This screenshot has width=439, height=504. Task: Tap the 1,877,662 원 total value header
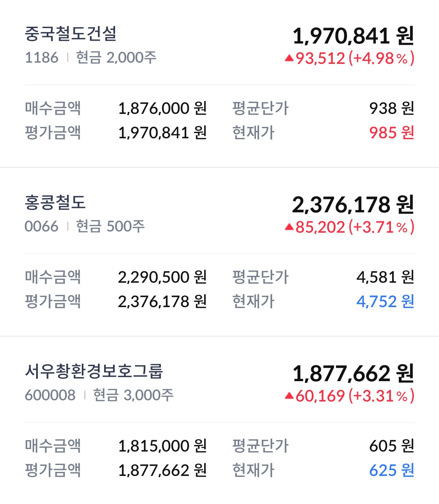point(353,373)
